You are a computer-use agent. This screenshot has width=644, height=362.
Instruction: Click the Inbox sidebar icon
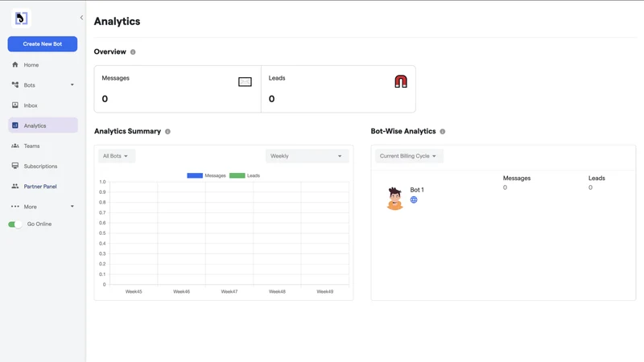(15, 105)
